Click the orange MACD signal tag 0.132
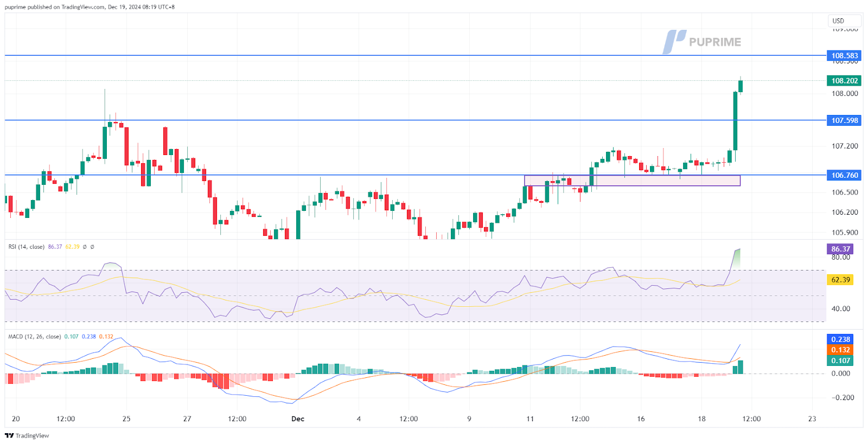 coord(840,350)
